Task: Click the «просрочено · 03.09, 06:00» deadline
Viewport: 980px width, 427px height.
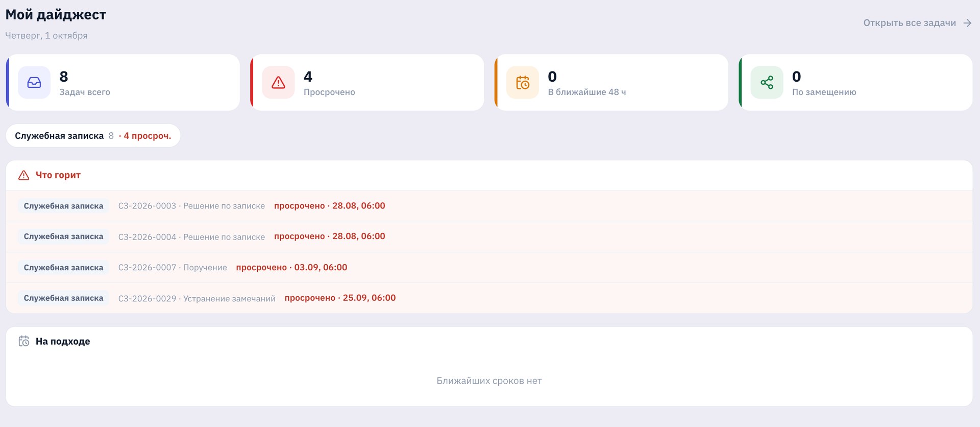Action: point(291,268)
